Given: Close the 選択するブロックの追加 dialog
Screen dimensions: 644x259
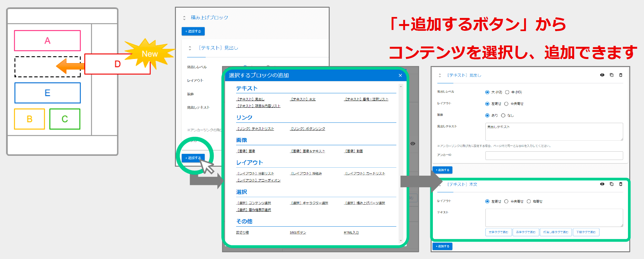Looking at the screenshot, I should click(x=400, y=75).
